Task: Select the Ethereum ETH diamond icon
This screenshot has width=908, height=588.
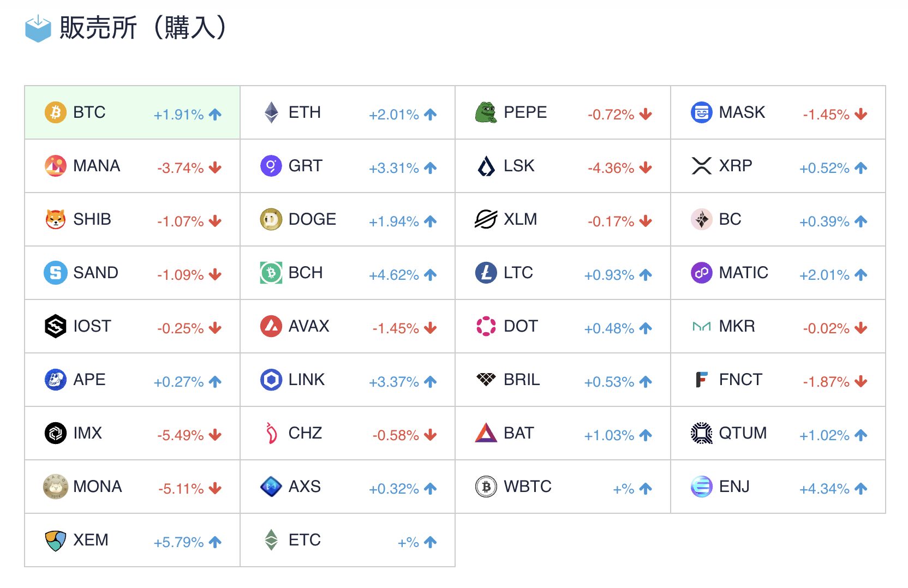Action: click(271, 112)
